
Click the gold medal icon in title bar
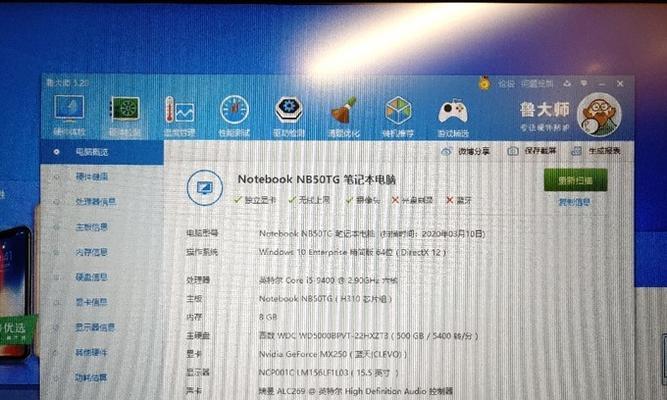[484, 83]
